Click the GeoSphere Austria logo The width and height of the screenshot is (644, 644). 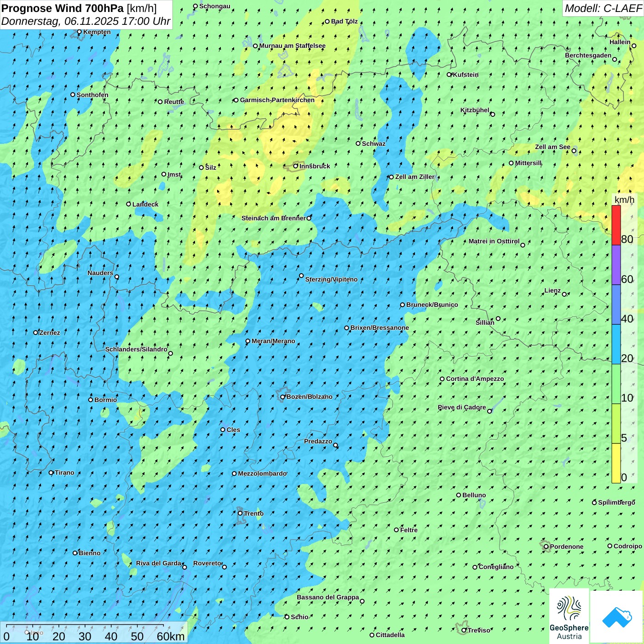(x=569, y=616)
